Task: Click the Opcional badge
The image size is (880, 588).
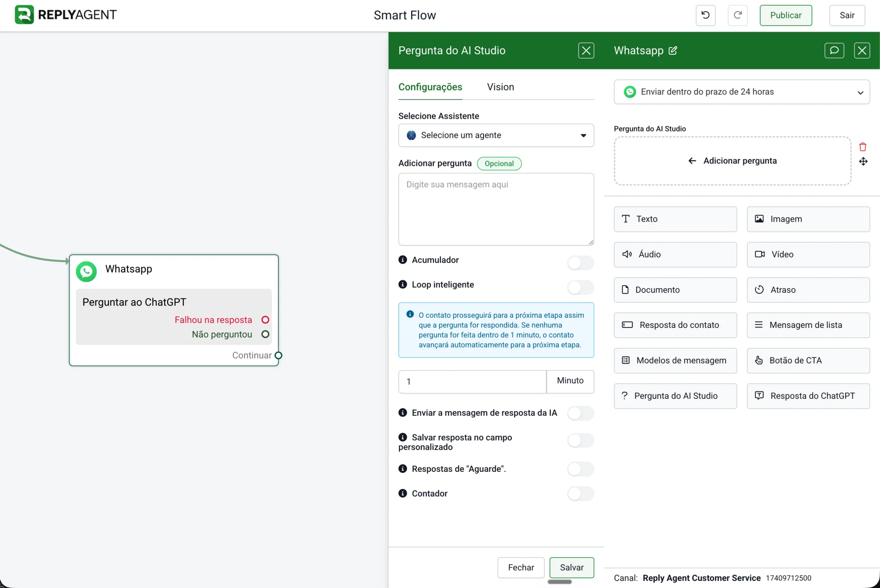Action: [x=499, y=164]
